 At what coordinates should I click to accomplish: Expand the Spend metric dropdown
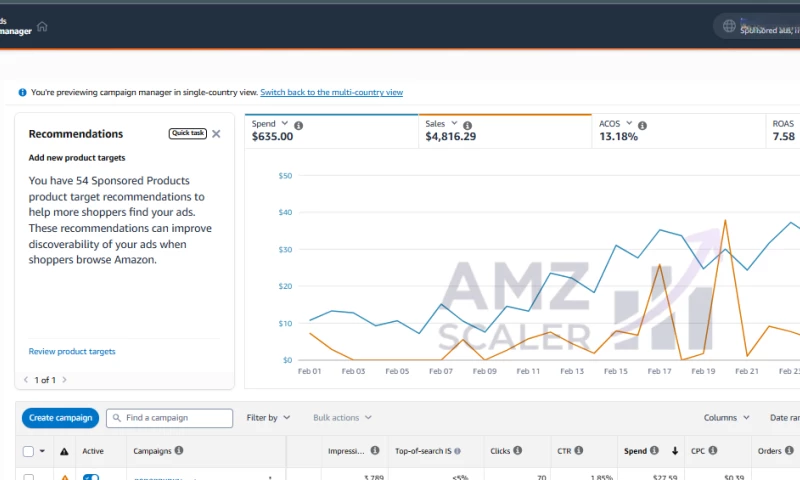click(x=285, y=123)
